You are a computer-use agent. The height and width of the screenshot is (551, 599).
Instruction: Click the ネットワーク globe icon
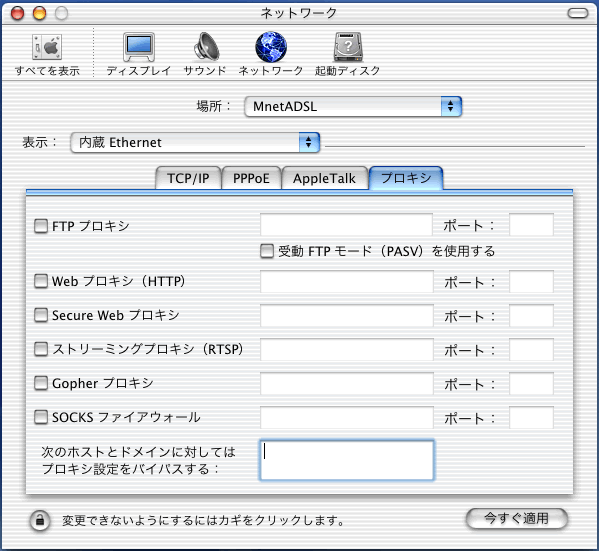pos(271,47)
